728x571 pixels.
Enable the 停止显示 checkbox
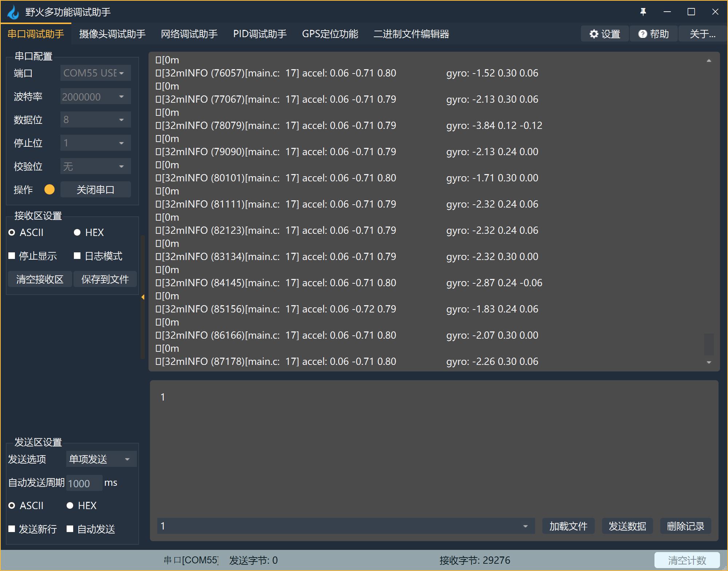coord(33,256)
